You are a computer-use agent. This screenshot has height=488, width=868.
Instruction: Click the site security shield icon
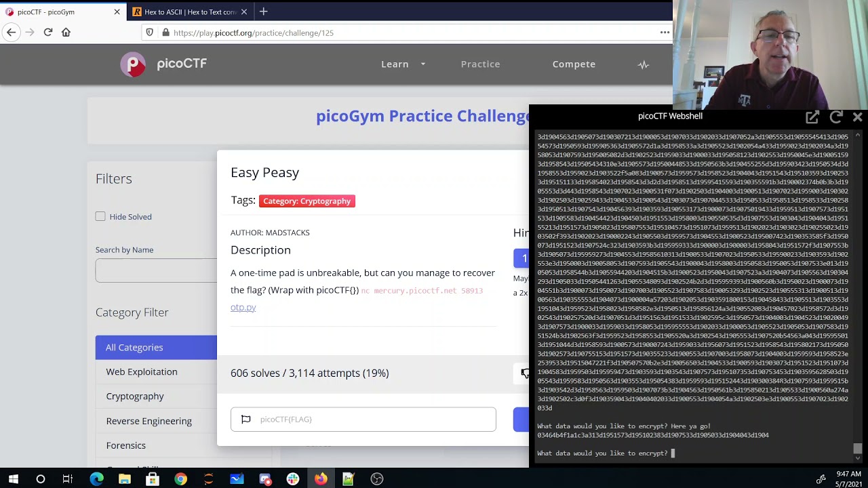(x=149, y=32)
